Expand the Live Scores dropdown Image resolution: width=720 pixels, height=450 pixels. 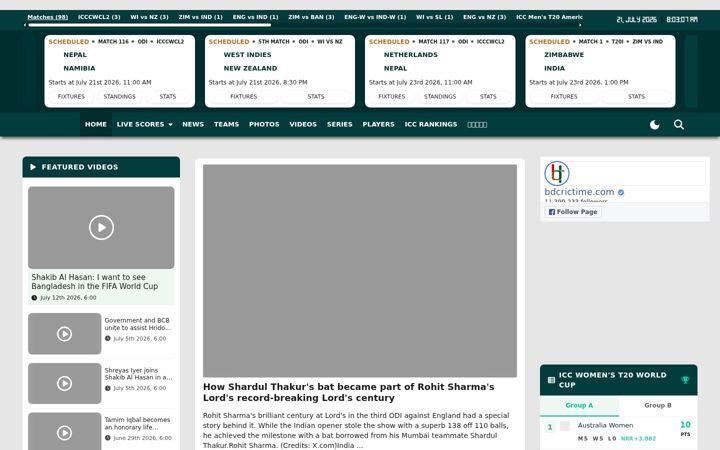click(144, 124)
